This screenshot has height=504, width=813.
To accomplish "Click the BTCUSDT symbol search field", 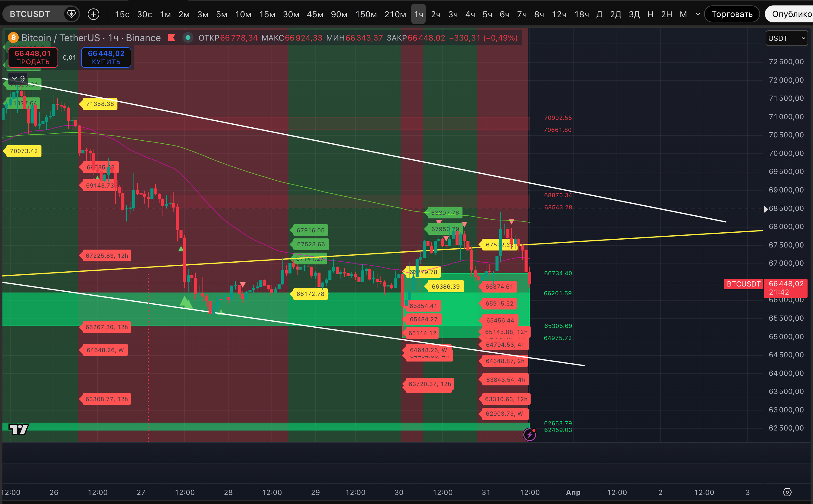I will tap(30, 14).
